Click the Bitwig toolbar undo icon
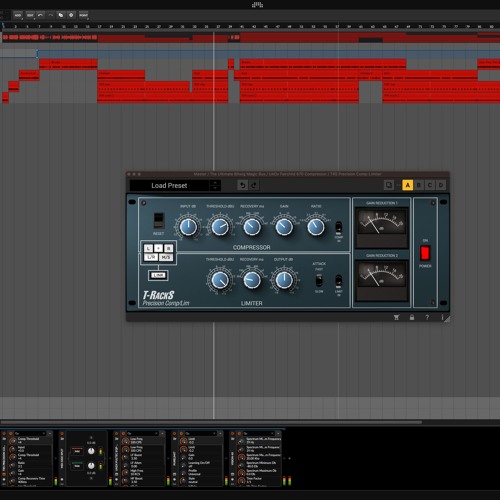Image resolution: width=500 pixels, height=500 pixels. 40,15
